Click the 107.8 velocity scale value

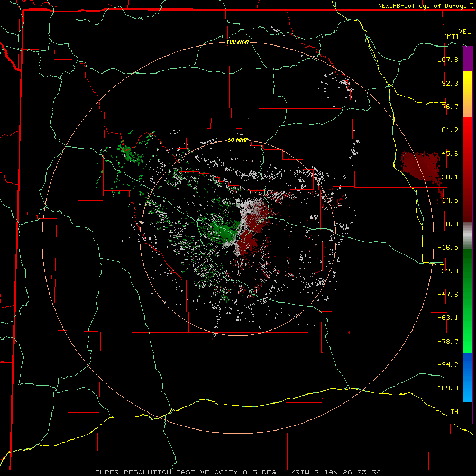(448, 59)
